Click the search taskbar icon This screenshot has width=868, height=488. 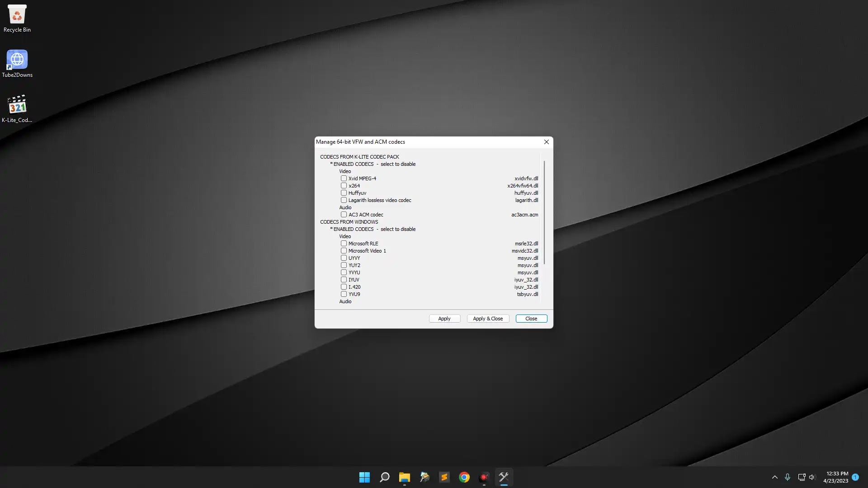click(x=385, y=477)
